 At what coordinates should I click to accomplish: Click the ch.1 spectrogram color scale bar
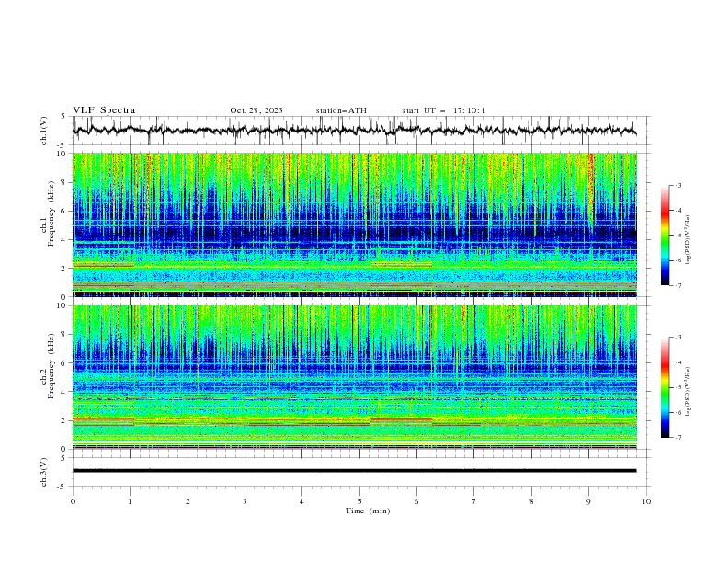pyautogui.click(x=665, y=236)
